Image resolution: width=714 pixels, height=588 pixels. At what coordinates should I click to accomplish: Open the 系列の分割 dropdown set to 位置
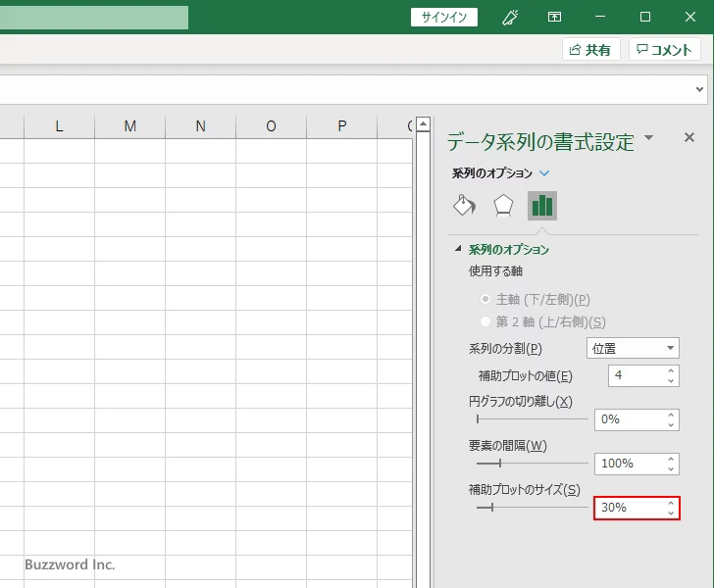[633, 348]
